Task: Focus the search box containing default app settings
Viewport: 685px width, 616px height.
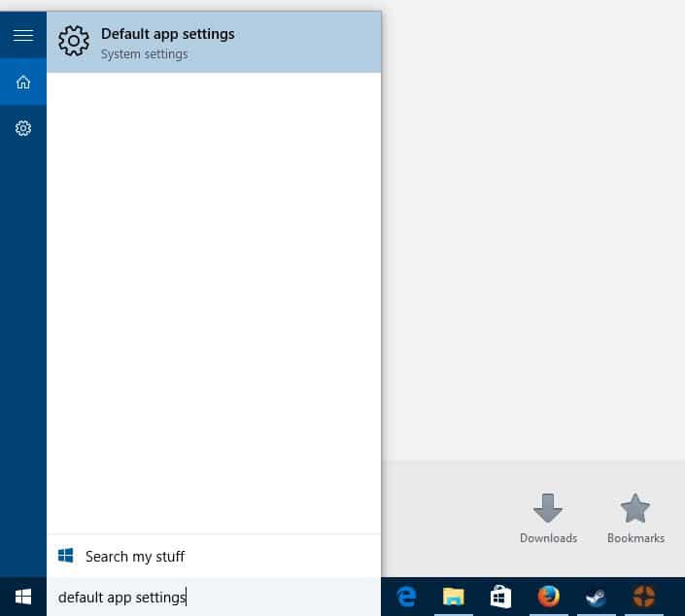Action: (214, 597)
